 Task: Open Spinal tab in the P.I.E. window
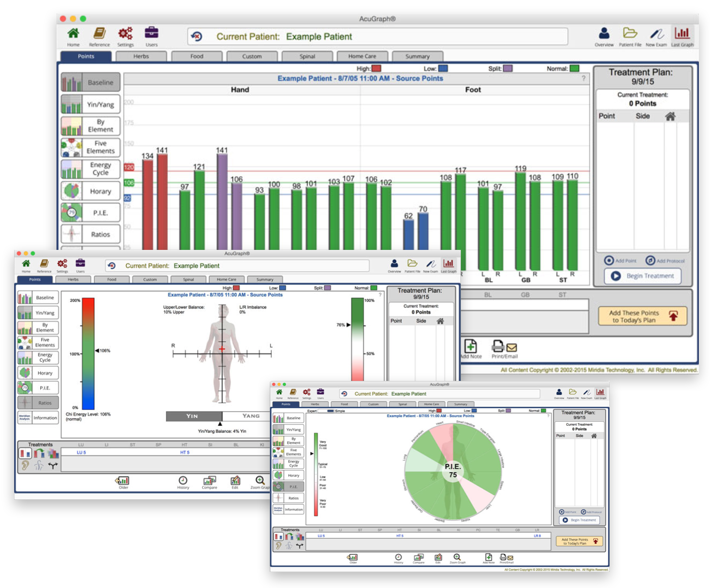[402, 404]
